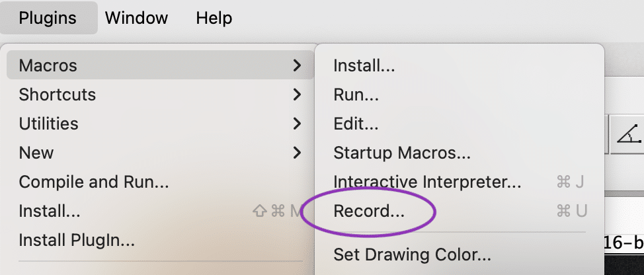644x275 pixels.
Task: Launch the Interactive Interpreter...
Action: click(428, 182)
